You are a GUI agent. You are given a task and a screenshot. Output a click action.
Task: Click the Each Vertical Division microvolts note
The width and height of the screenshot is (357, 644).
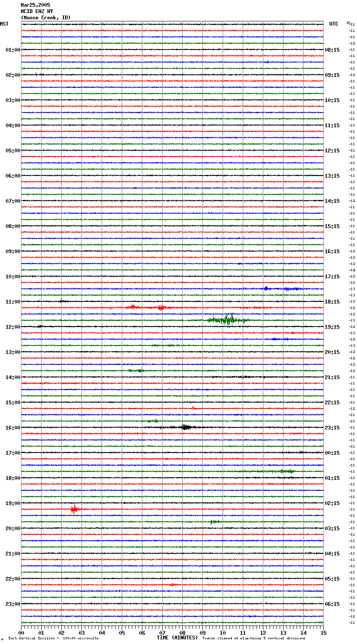coord(54,639)
